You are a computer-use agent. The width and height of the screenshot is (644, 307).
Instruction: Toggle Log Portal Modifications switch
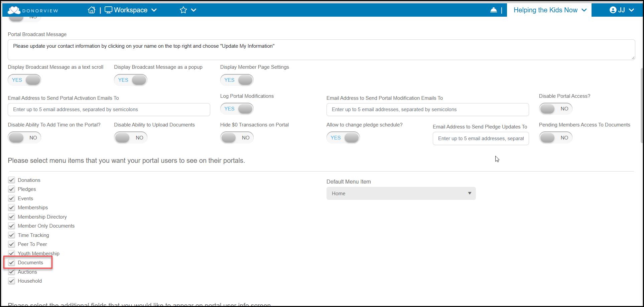pyautogui.click(x=237, y=109)
